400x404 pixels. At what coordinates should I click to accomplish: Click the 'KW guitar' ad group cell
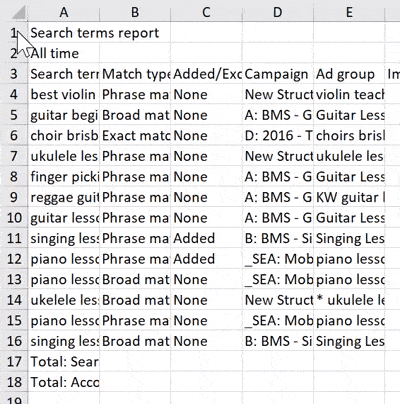349,197
